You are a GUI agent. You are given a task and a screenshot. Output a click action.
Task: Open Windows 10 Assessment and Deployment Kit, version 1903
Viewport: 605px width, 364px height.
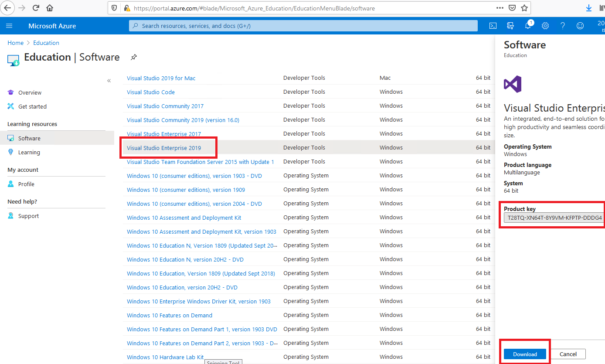201,231
